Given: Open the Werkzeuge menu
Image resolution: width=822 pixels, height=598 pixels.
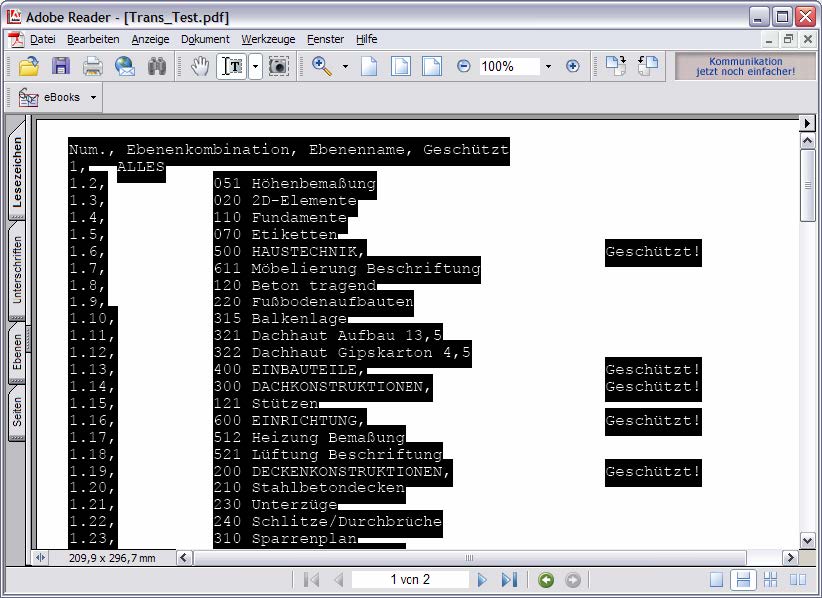Looking at the screenshot, I should pos(268,39).
